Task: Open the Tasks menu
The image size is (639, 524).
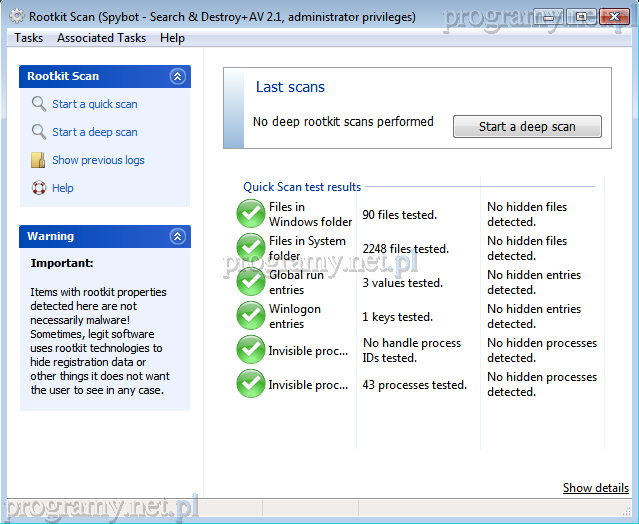Action: tap(28, 38)
